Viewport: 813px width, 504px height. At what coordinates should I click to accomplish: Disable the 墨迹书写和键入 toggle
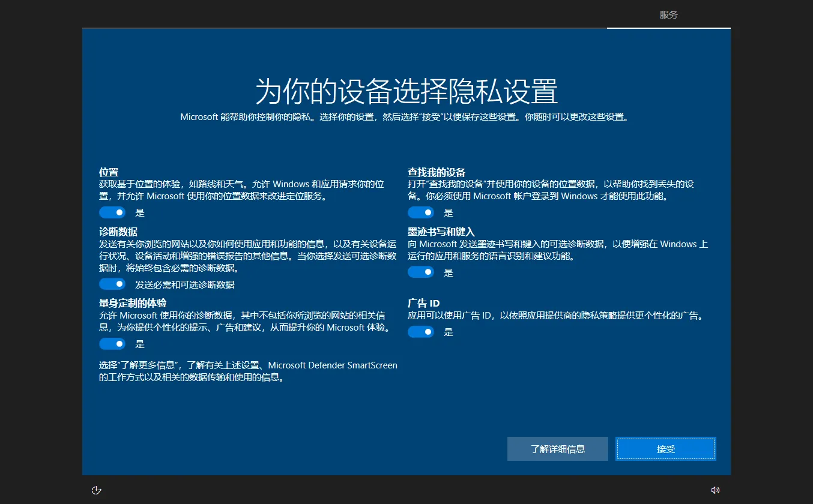pyautogui.click(x=421, y=272)
